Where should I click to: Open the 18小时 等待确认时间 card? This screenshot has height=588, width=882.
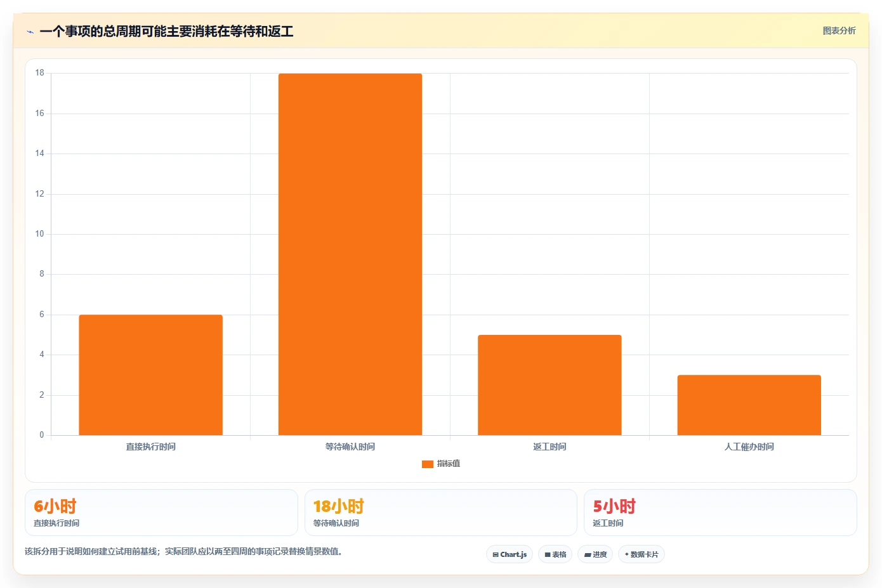[x=441, y=513]
